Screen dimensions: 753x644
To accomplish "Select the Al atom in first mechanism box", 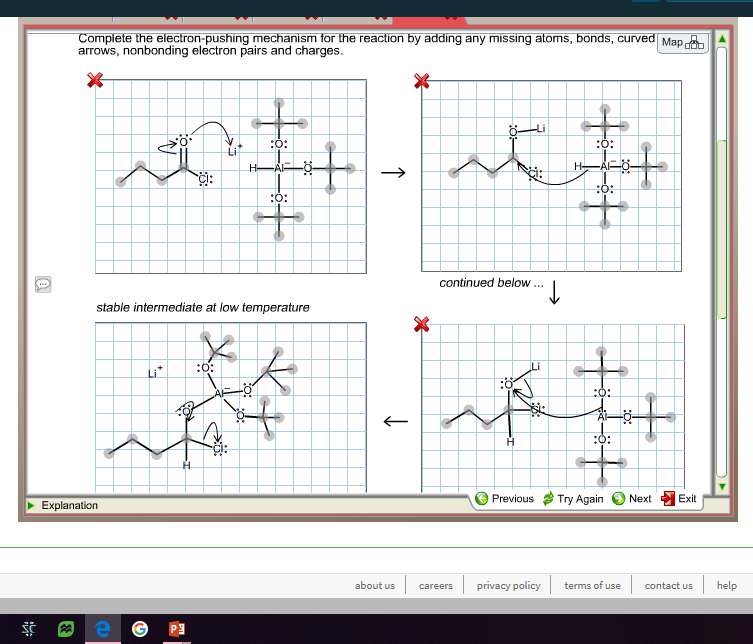I will [x=280, y=168].
